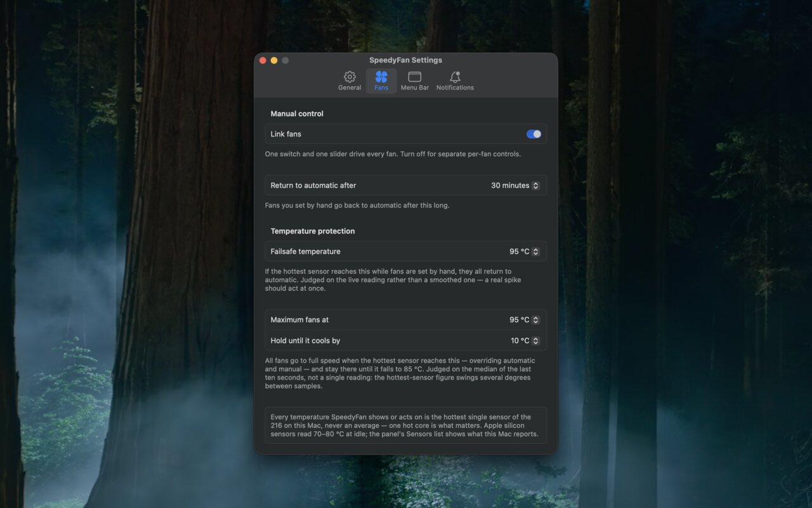
Task: Click the Failsafe temperature label
Action: 306,251
